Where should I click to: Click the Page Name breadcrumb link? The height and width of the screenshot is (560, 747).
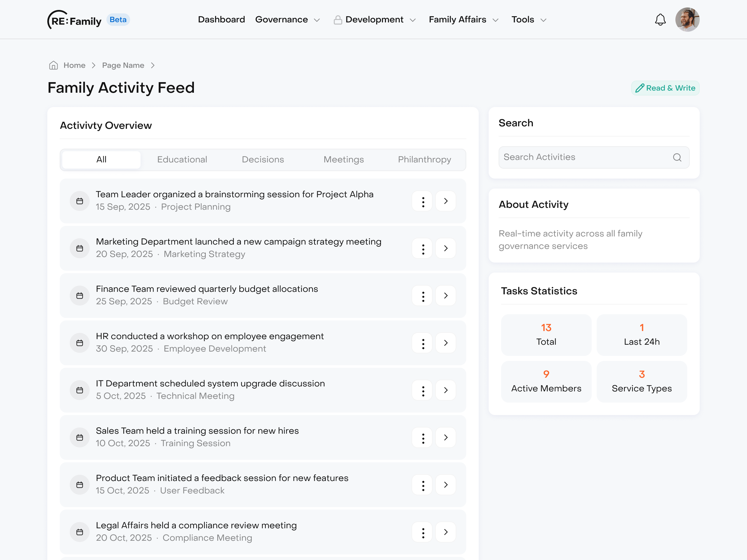click(123, 65)
